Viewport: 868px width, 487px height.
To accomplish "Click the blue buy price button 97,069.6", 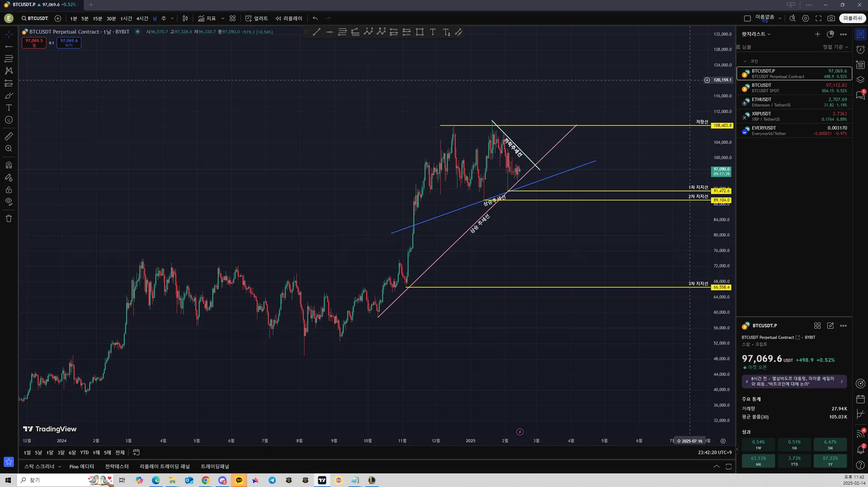I will click(x=69, y=43).
